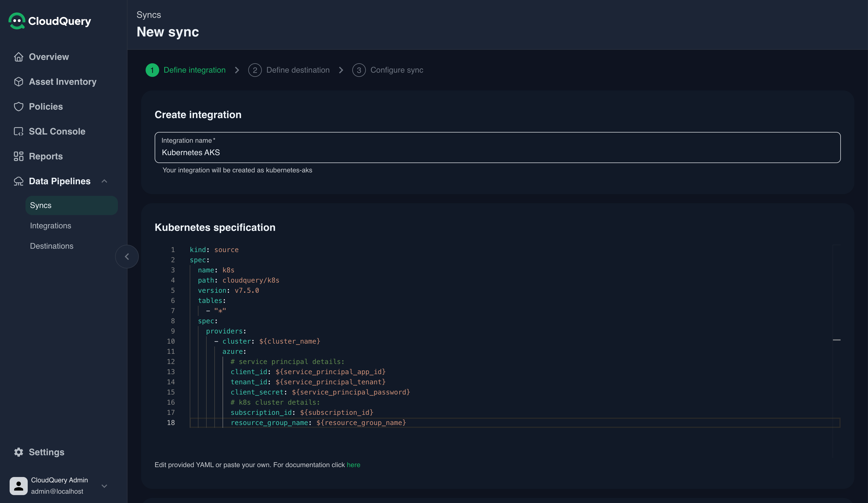
Task: Click the Reports grid icon
Action: click(19, 156)
